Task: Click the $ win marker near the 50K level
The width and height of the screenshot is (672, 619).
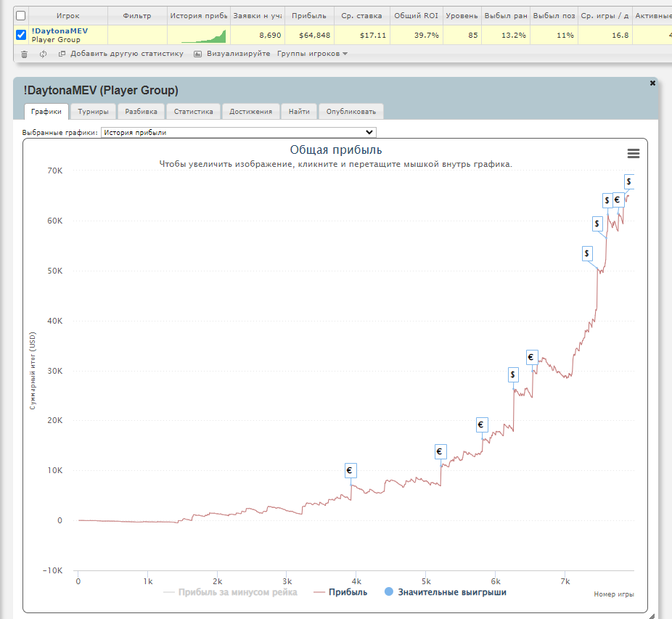Action: tap(587, 253)
